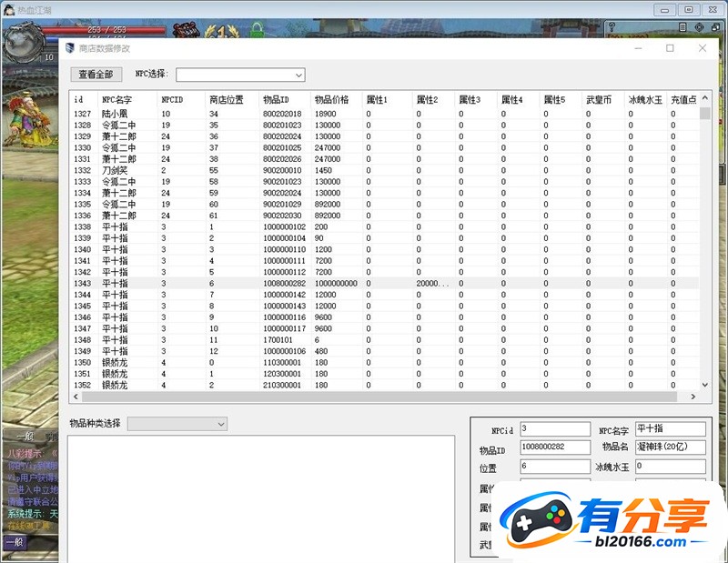The image size is (728, 563).
Task: Click the 充值点 column header
Action: pos(683,99)
